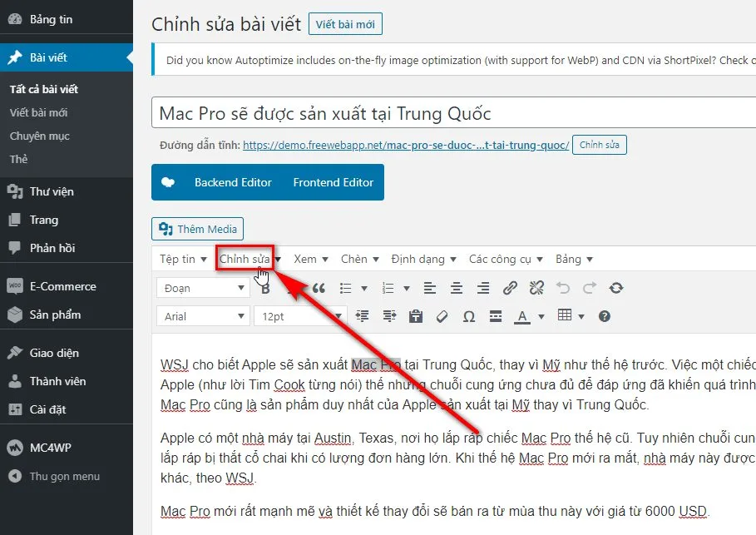Click the blockquote icon in editor toolbar

coord(319,289)
